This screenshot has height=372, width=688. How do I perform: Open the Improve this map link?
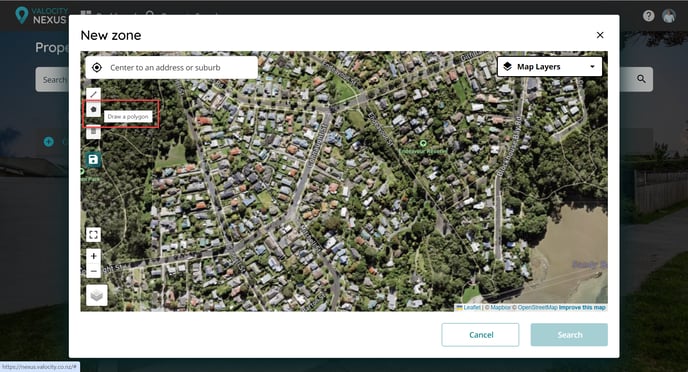(x=582, y=308)
